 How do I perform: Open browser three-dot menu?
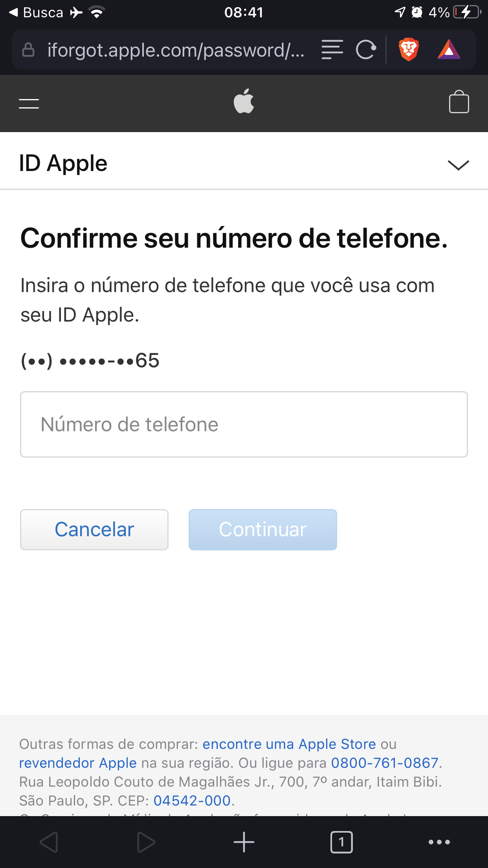click(x=439, y=842)
